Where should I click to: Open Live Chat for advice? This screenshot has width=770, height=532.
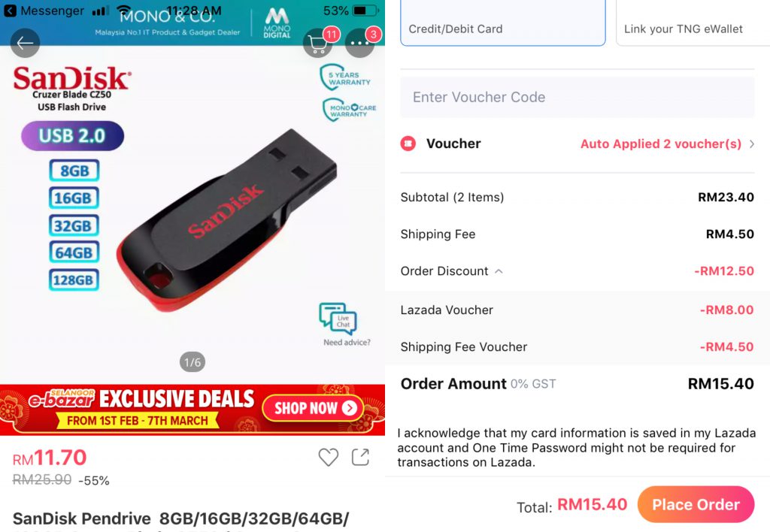(338, 318)
